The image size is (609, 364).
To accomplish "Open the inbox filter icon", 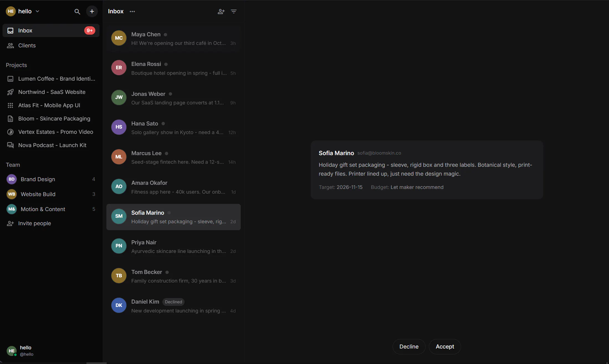I will tap(234, 11).
